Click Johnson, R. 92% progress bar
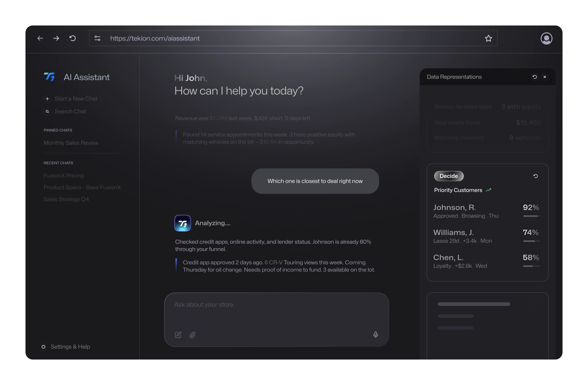 tap(531, 216)
